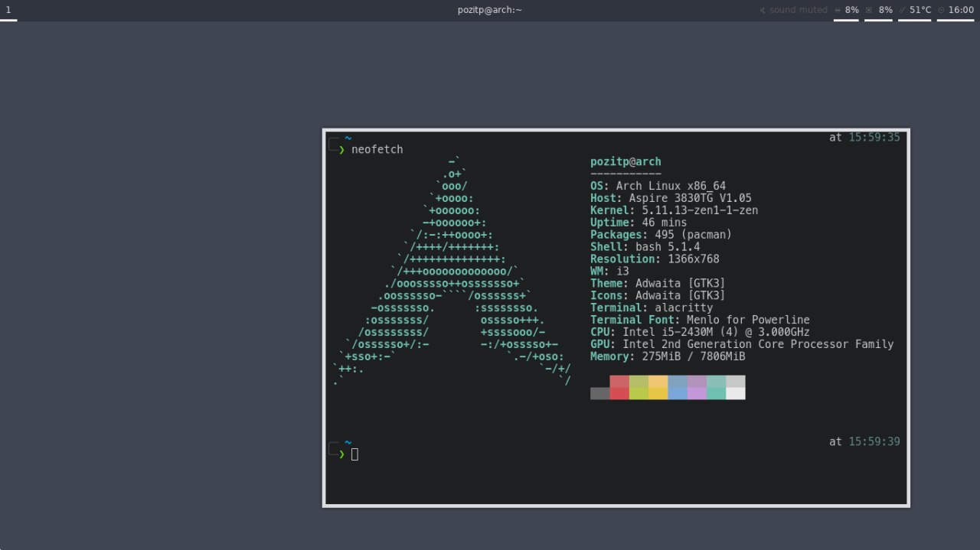Click the 'at 15:59:35' timestamp
Screen dimensions: 980x550
864,138
